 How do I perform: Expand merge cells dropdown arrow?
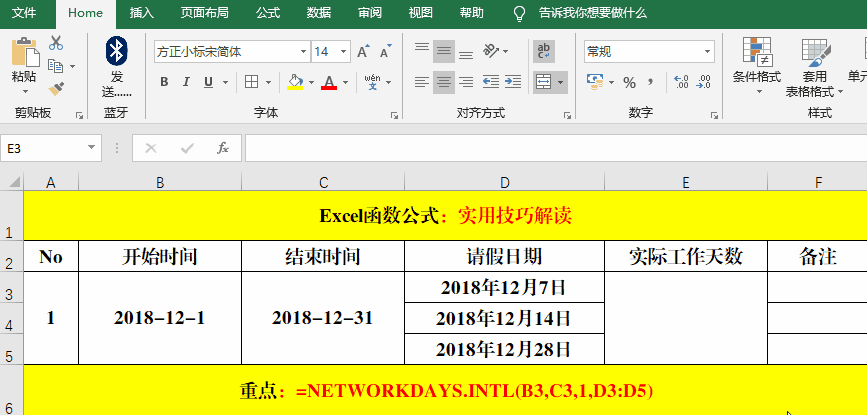[561, 82]
